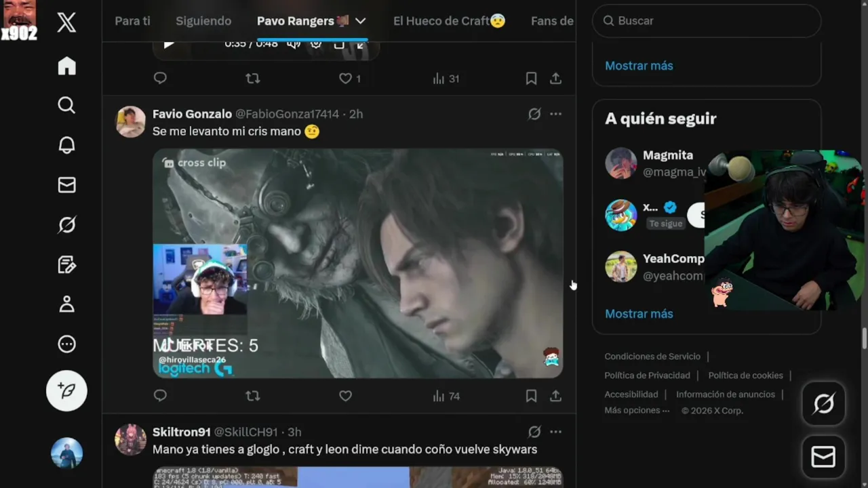
Task: View analytics showing 31 views
Action: pos(446,79)
